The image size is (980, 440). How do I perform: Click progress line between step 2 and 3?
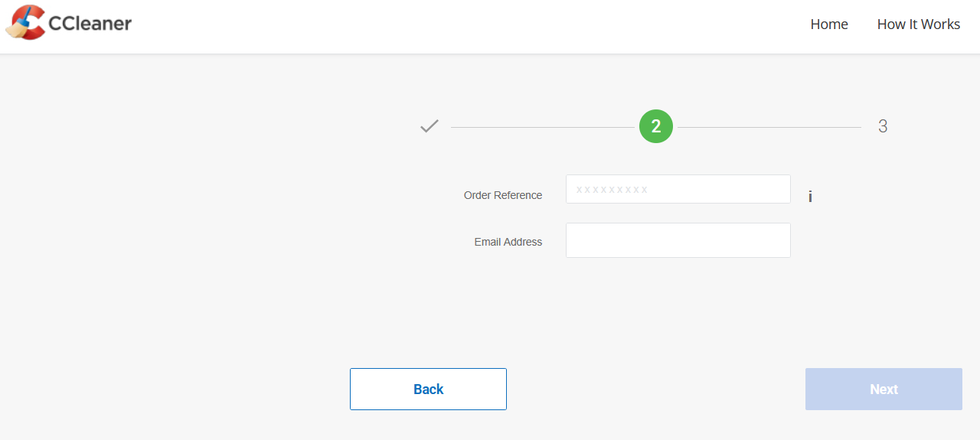769,127
